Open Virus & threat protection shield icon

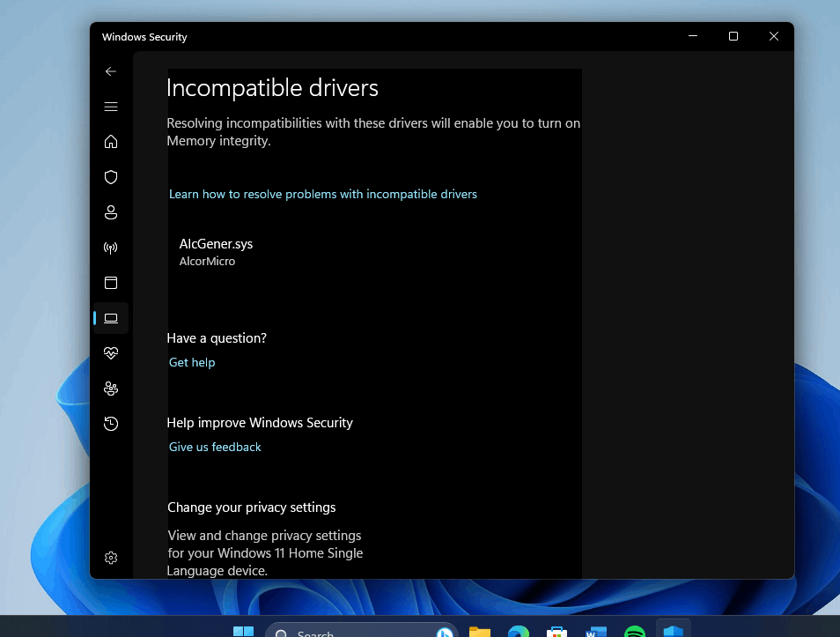(111, 177)
